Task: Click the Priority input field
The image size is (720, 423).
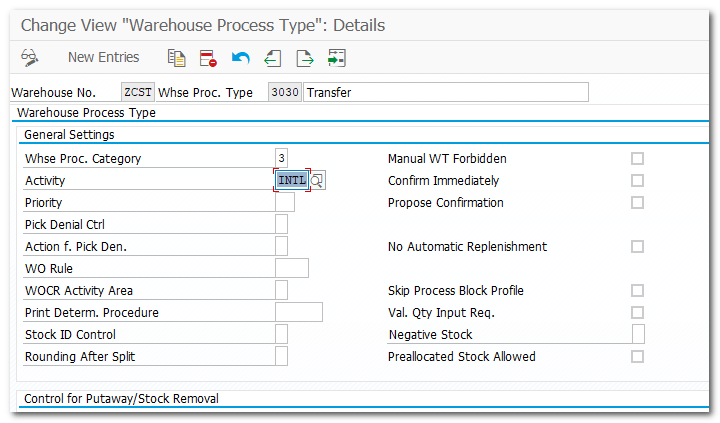Action: pyautogui.click(x=285, y=203)
